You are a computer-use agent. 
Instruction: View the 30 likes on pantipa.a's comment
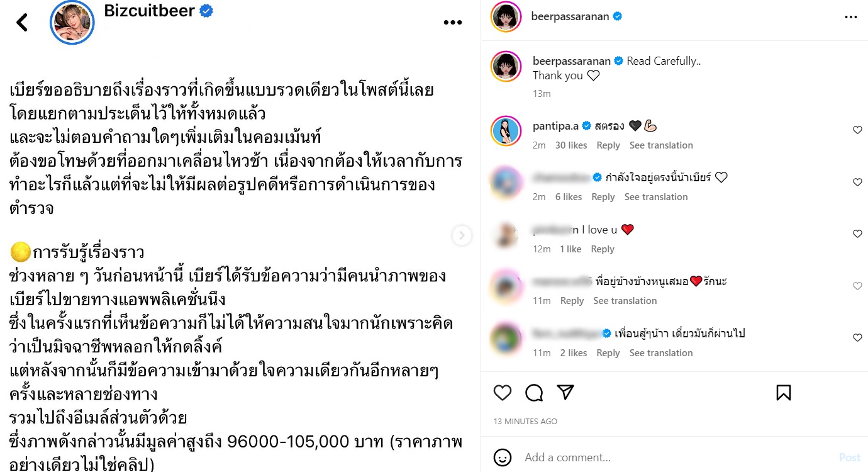point(571,145)
